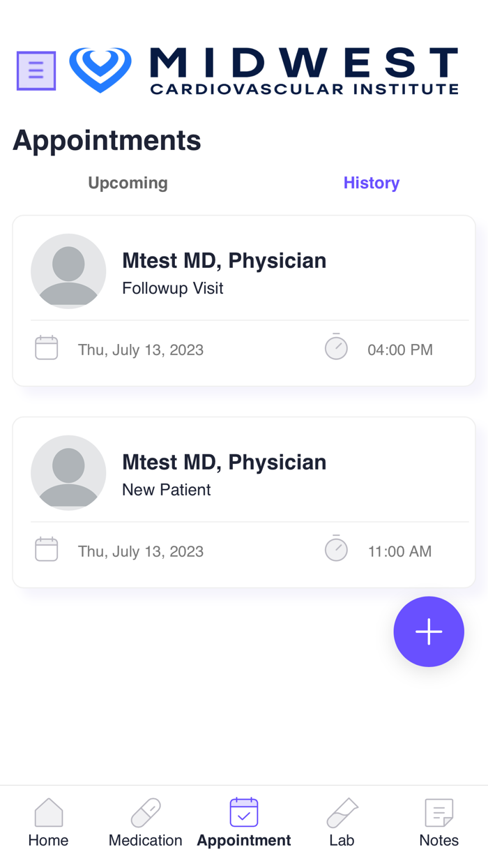Viewport: 488px width, 868px height.
Task: Click the clock icon next to 11:00 AM
Action: coord(336,548)
